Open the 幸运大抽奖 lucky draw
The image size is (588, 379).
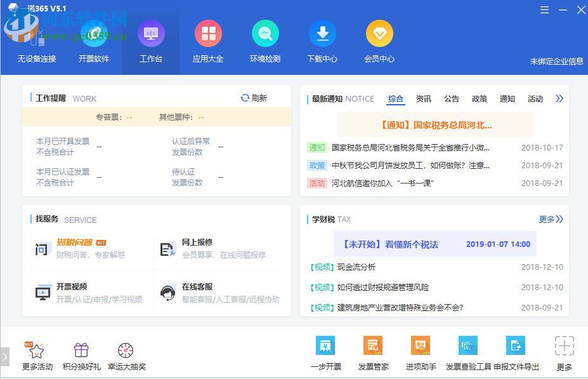pyautogui.click(x=126, y=351)
